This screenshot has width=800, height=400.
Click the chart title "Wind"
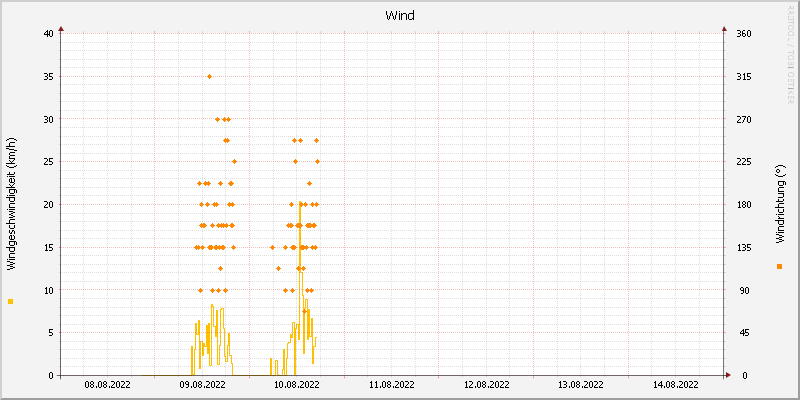point(399,15)
